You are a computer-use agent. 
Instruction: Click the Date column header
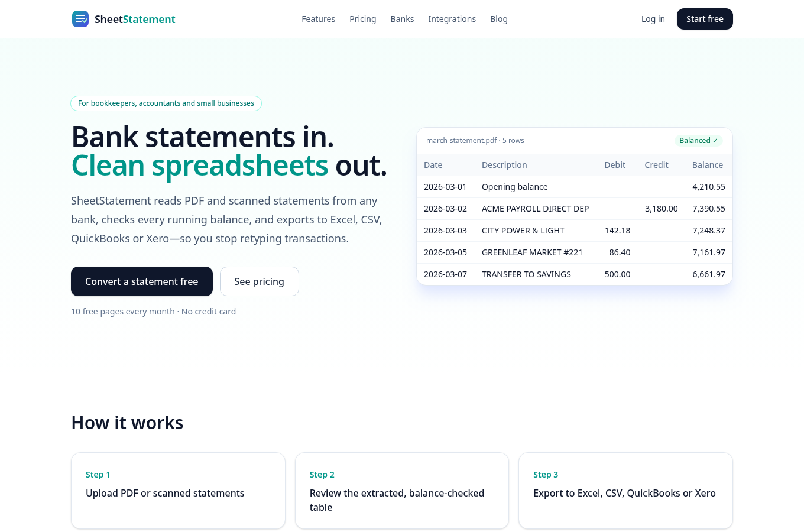433,165
